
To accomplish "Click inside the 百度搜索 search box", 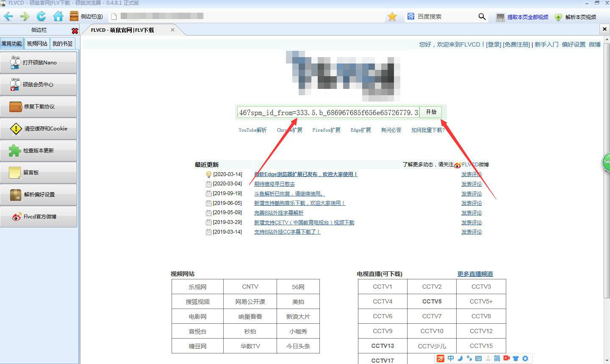I will (x=446, y=17).
